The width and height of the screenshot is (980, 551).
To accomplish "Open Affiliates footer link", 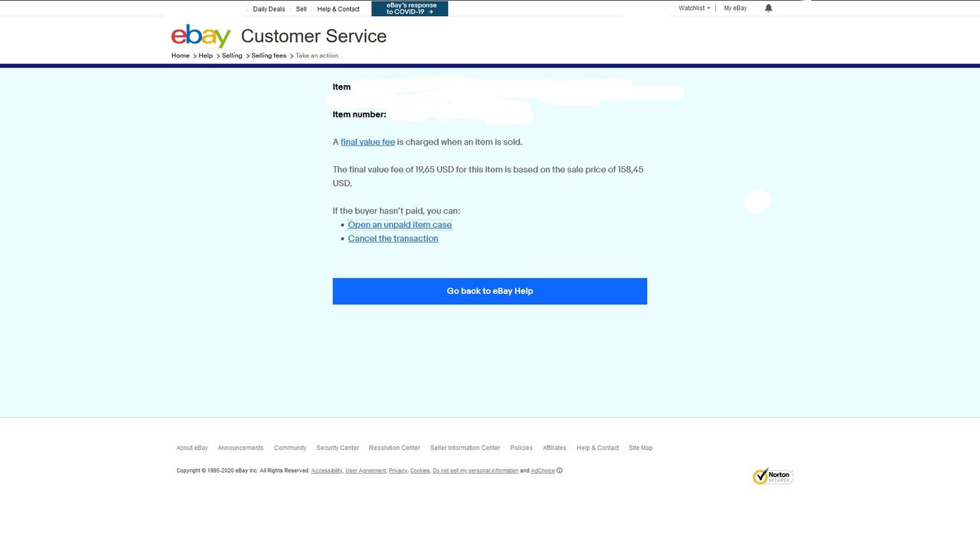I will 554,448.
